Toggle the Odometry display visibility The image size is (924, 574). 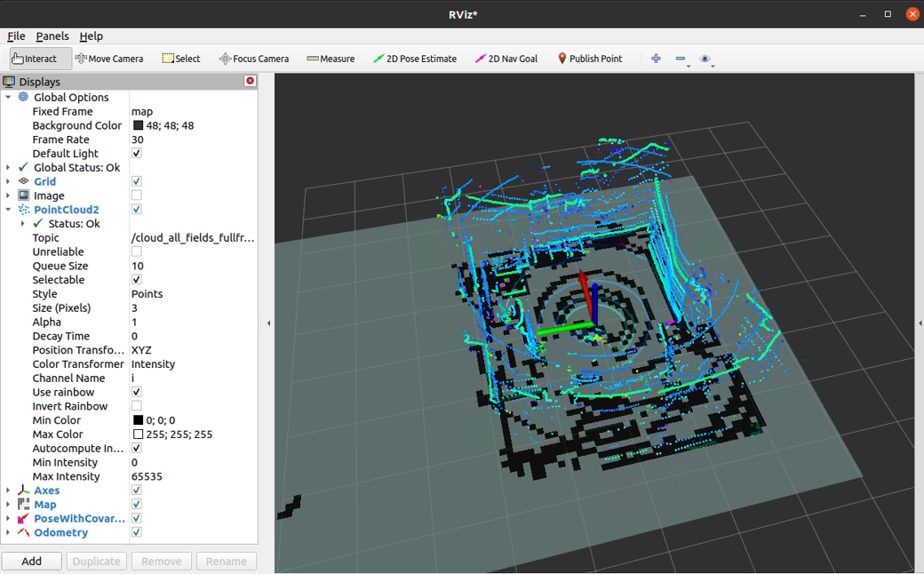coord(136,532)
